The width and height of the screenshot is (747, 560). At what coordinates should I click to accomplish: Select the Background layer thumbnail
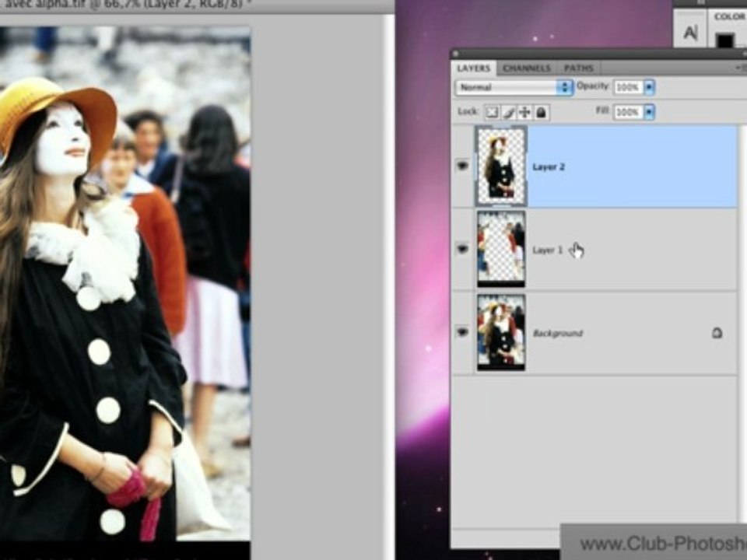501,332
